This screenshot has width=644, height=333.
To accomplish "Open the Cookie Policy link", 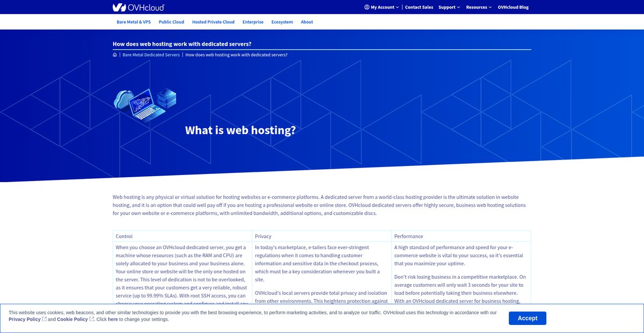I will 72,319.
